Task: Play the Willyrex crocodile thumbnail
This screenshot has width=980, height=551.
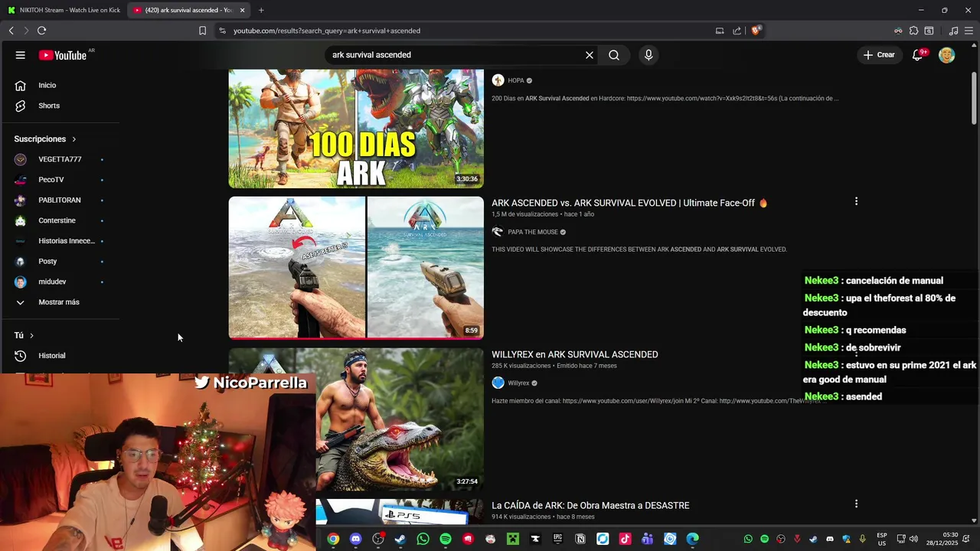Action: [400, 419]
